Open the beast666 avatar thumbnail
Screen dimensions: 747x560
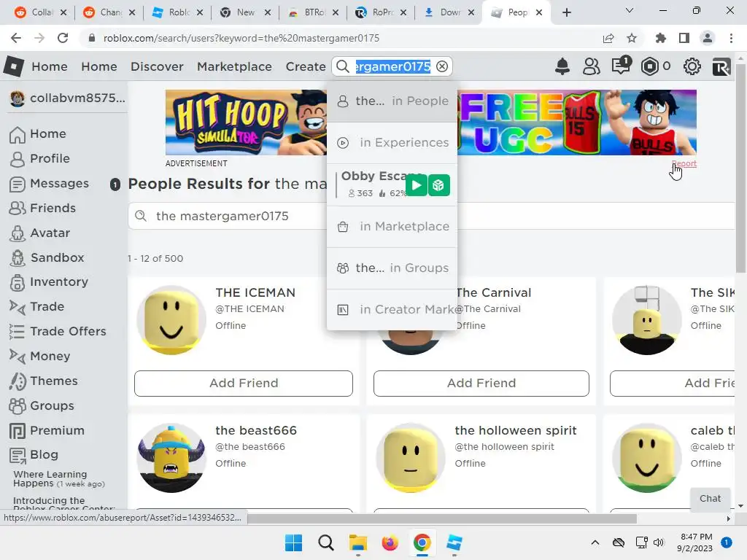171,458
